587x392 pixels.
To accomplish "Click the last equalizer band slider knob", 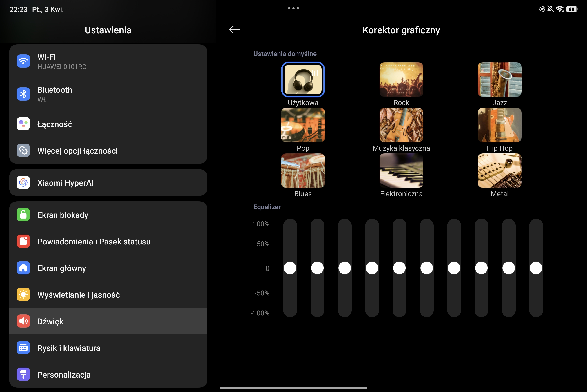I will [536, 268].
